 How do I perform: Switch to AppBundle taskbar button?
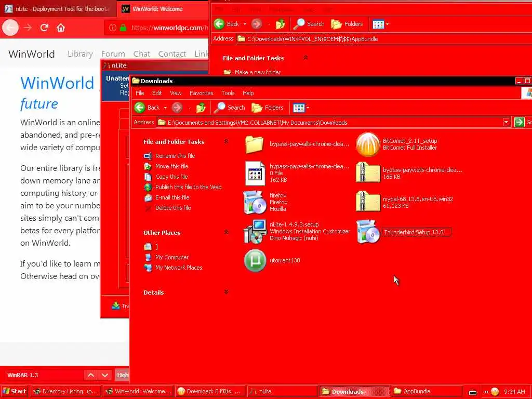click(x=427, y=391)
